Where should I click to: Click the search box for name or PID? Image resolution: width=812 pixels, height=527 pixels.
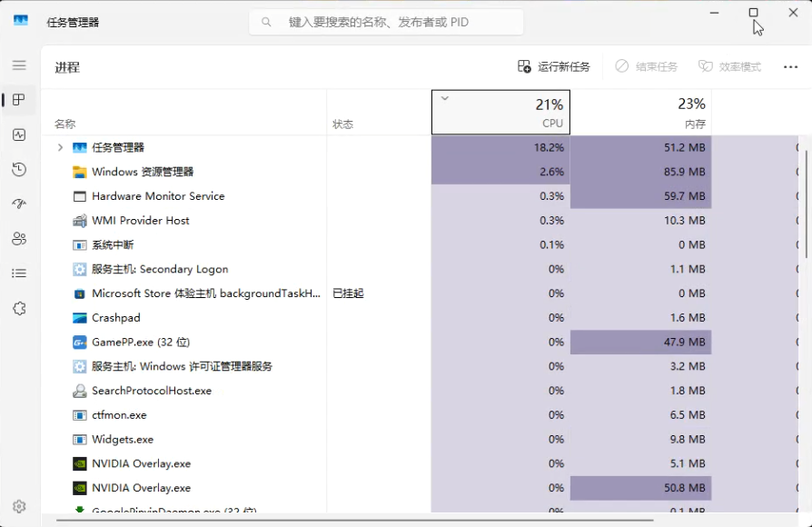(386, 23)
